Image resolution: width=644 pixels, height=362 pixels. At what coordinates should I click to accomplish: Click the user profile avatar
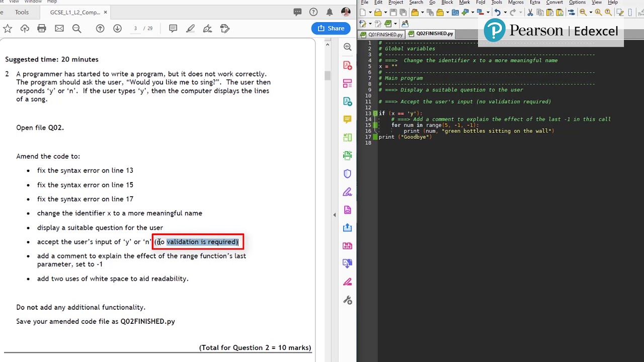click(346, 12)
